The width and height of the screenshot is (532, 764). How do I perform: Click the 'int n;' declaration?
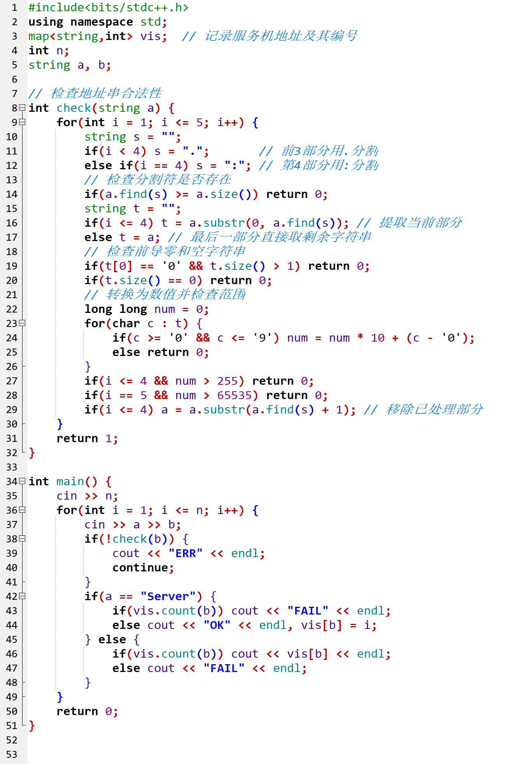click(x=49, y=50)
